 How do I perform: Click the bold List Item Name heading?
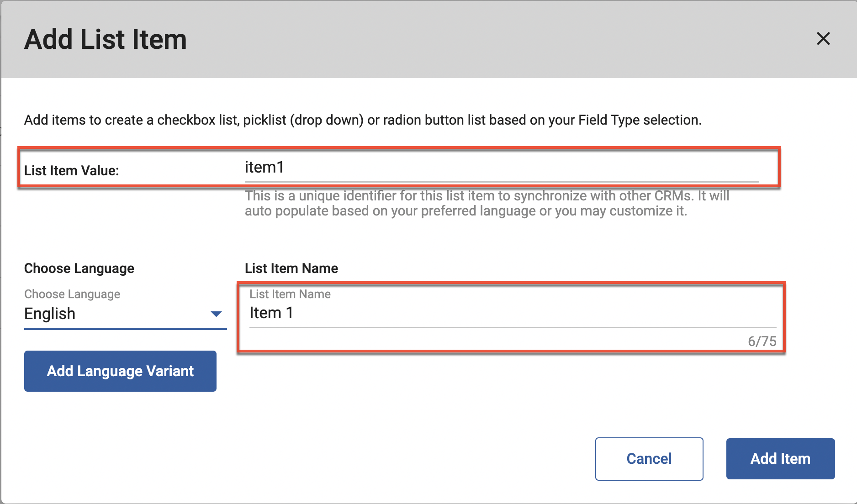point(291,268)
